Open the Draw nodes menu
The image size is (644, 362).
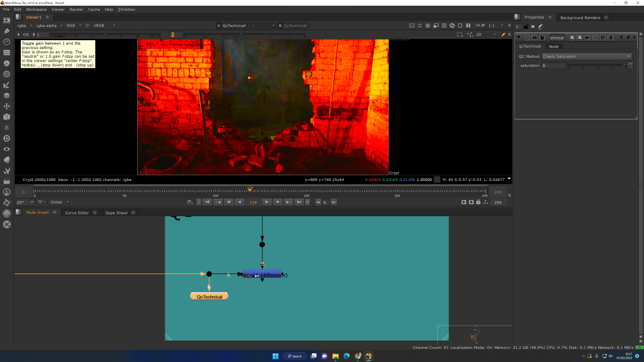click(x=6, y=31)
